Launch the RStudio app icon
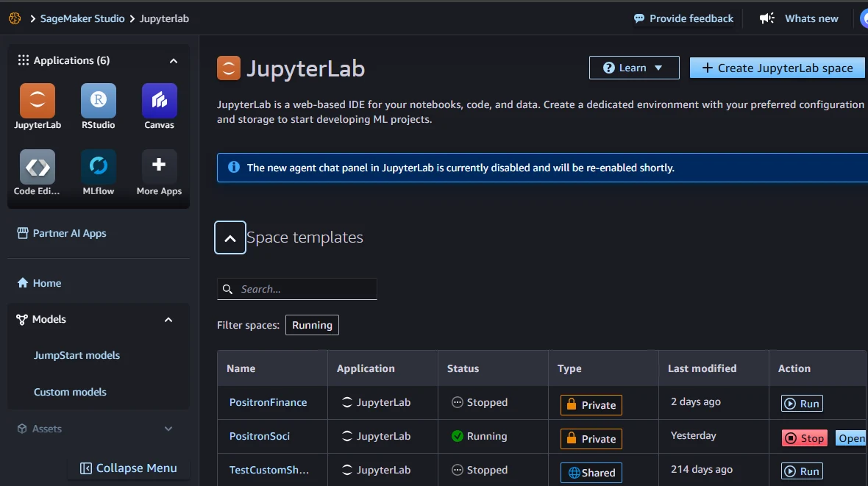 99,101
